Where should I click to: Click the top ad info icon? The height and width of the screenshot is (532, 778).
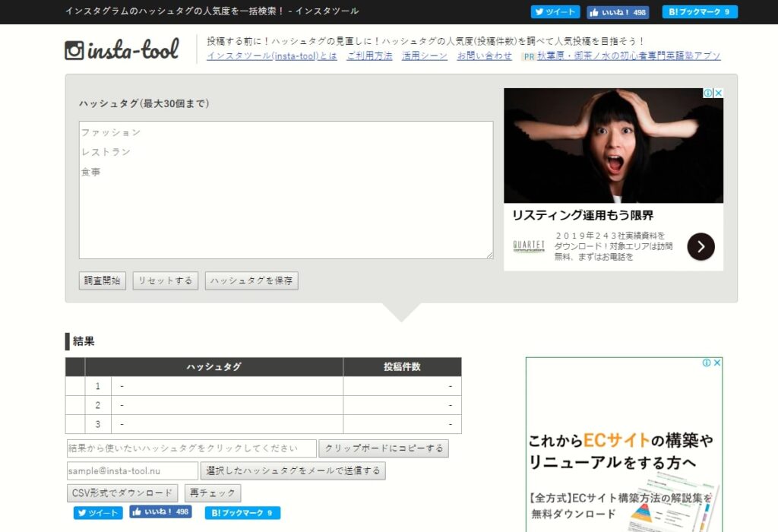click(x=709, y=93)
